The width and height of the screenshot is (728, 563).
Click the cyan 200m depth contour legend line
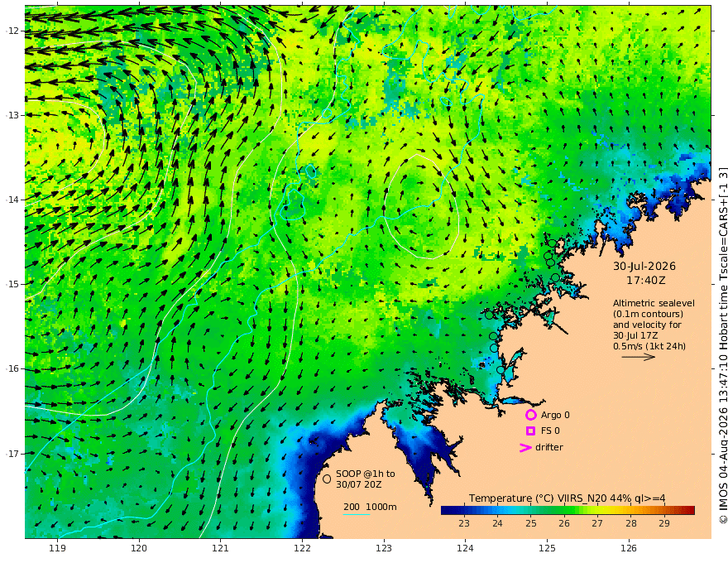pos(357,514)
